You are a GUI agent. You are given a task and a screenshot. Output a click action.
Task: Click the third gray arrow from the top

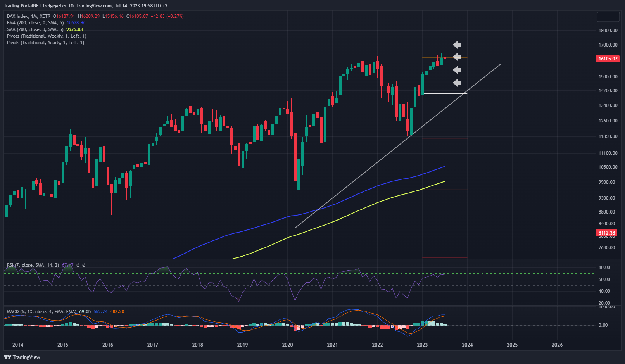(x=458, y=70)
